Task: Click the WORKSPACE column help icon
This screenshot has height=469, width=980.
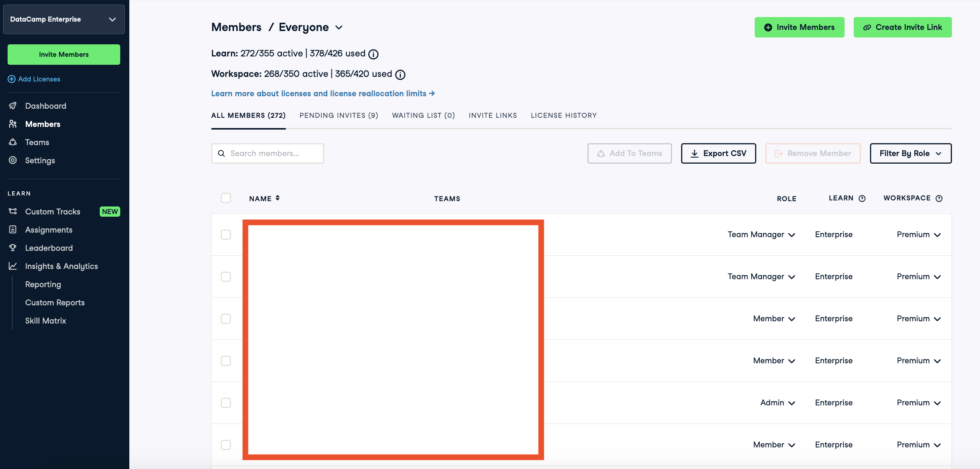Action: (939, 199)
